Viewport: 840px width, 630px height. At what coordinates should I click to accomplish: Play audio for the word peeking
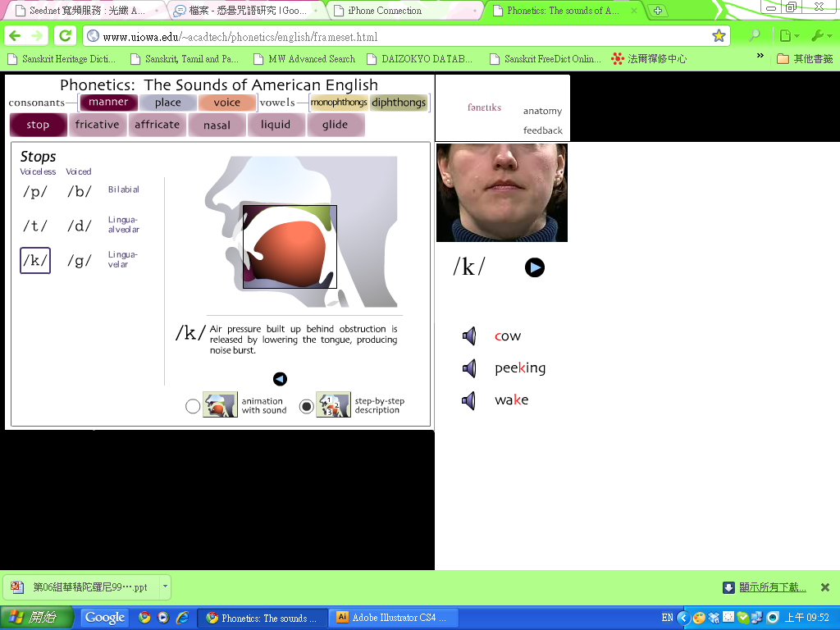(x=469, y=368)
